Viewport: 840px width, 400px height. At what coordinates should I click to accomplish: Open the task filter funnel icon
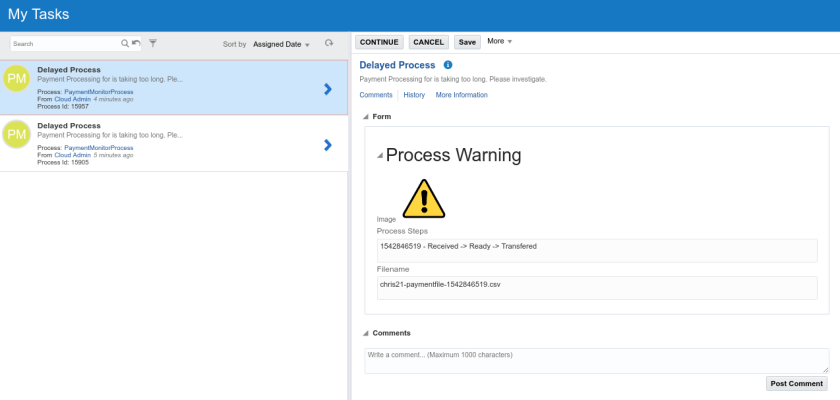[x=153, y=44]
